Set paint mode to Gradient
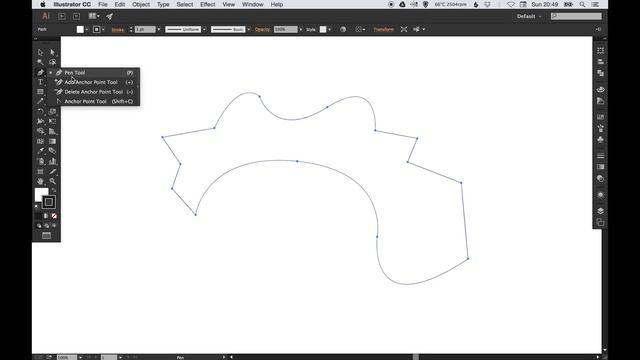Viewport: 640px width, 360px height. (46, 216)
